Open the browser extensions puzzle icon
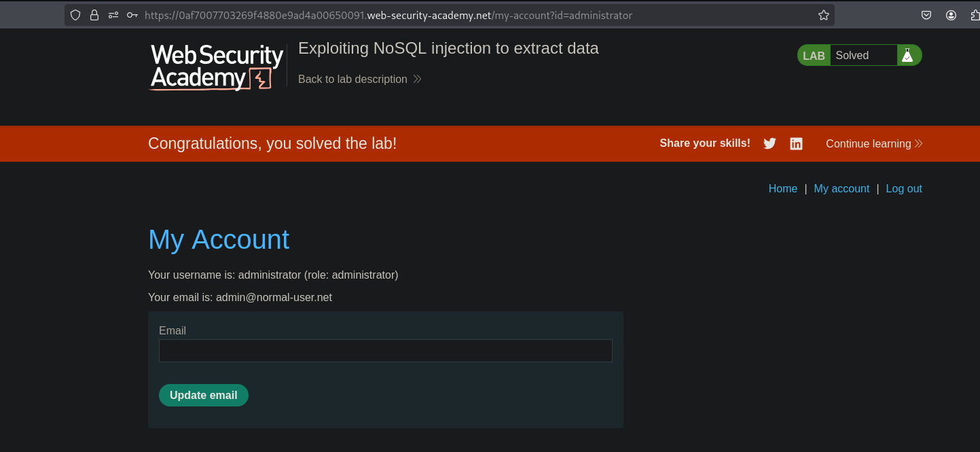Viewport: 980px width, 452px height. [974, 15]
